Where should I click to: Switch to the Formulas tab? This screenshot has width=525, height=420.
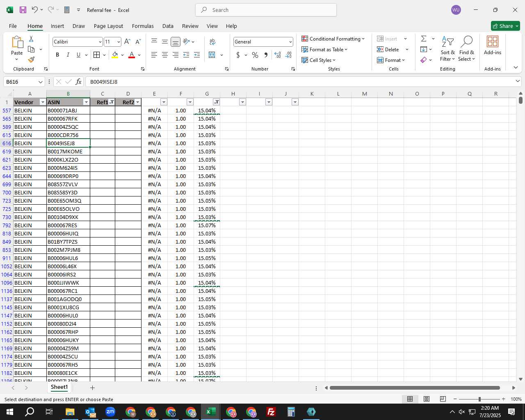[x=143, y=26]
